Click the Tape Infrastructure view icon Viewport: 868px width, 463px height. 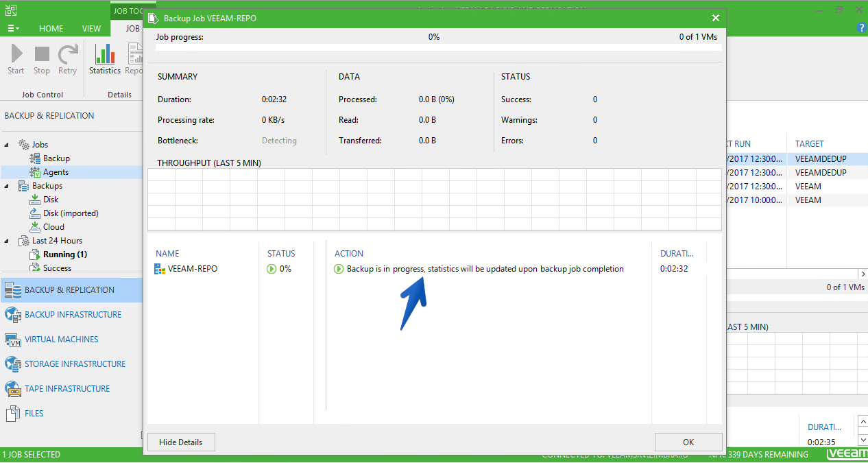point(13,389)
